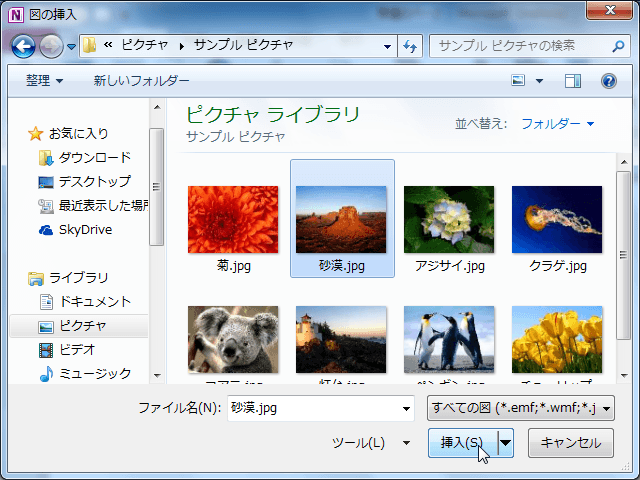This screenshot has width=640, height=480.
Task: Open the 整理 menu
Action: (x=44, y=80)
